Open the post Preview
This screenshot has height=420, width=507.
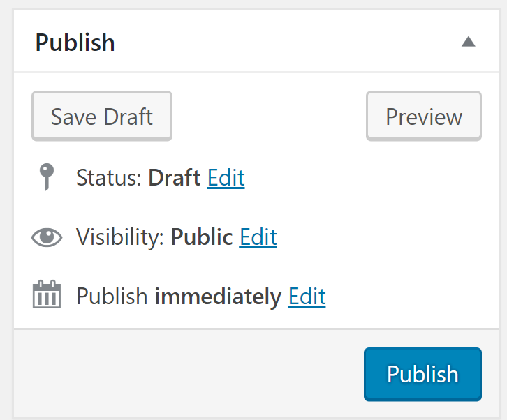(424, 116)
